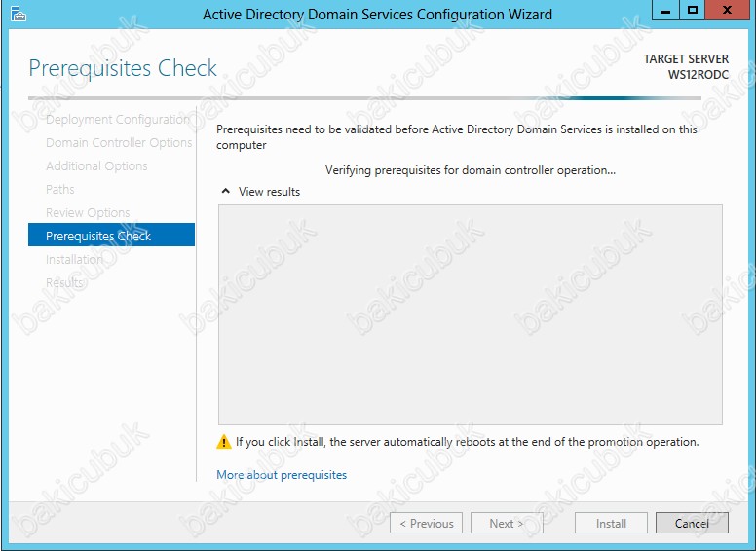Click inside the empty results list box
Image resolution: width=756 pixels, height=551 pixels.
coord(471,315)
